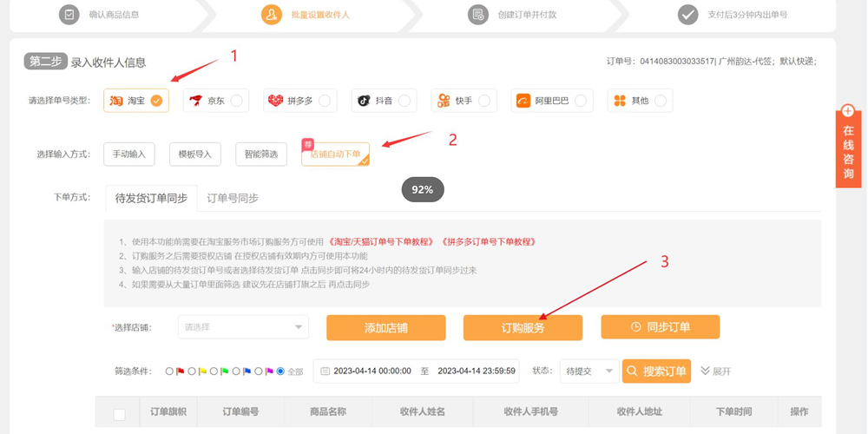This screenshot has width=868, height=434.
Task: Open the 选择店铺 dropdown
Action: point(243,327)
